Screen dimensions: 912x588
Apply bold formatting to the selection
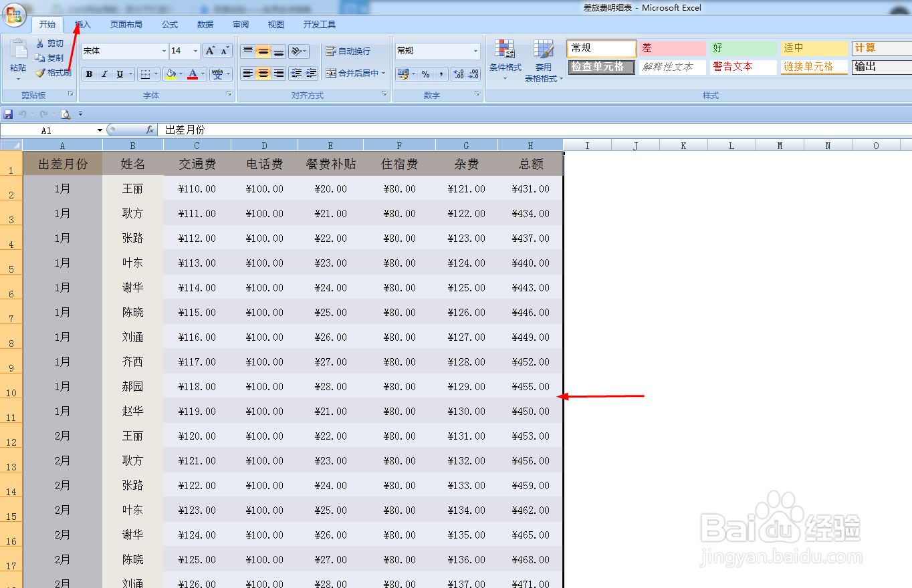pos(90,73)
